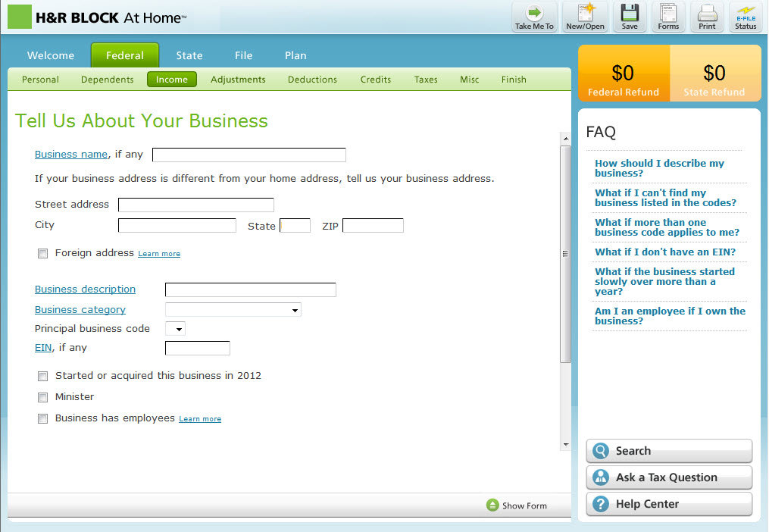Open the Forms icon in toolbar
Image resolution: width=769 pixels, height=532 pixels.
click(x=667, y=14)
